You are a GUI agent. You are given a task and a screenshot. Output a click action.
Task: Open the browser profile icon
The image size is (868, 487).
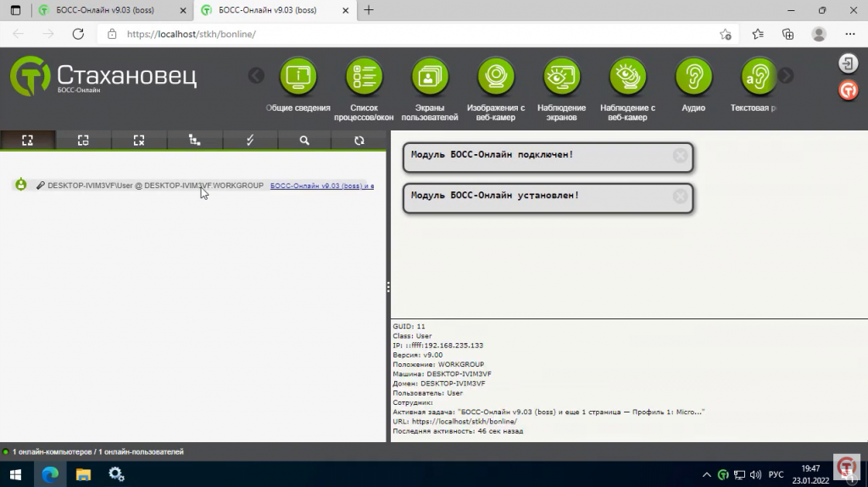tap(819, 35)
